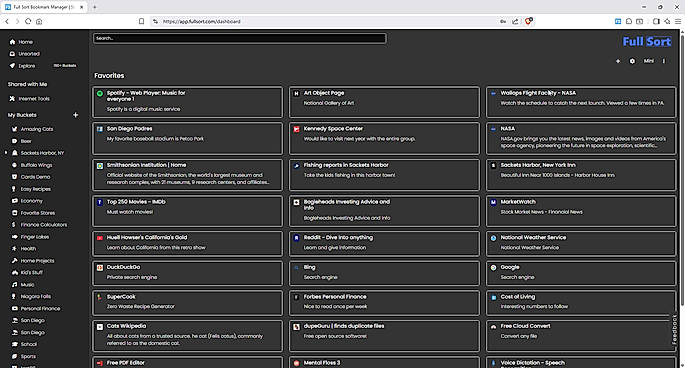Click the Full Sort logo
The image size is (685, 368).
pyautogui.click(x=647, y=42)
